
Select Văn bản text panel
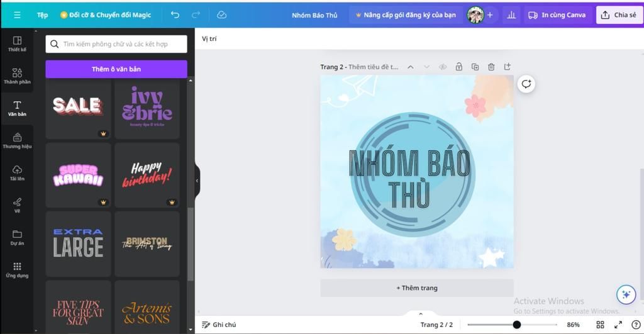coord(17,108)
